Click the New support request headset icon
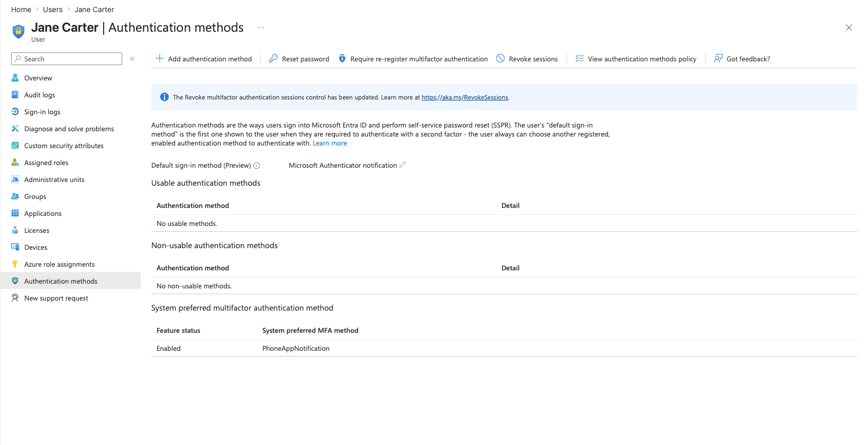 point(15,298)
